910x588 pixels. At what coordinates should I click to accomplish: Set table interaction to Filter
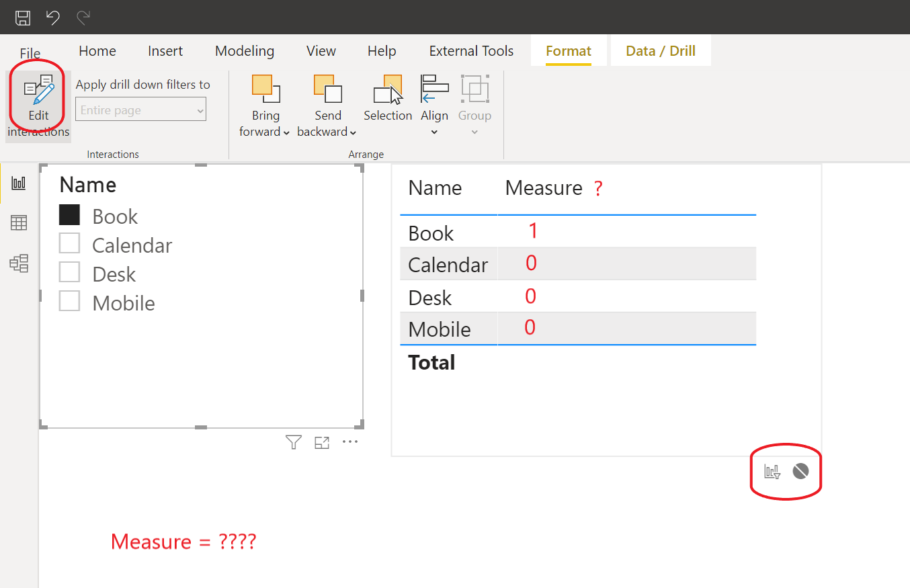click(772, 471)
